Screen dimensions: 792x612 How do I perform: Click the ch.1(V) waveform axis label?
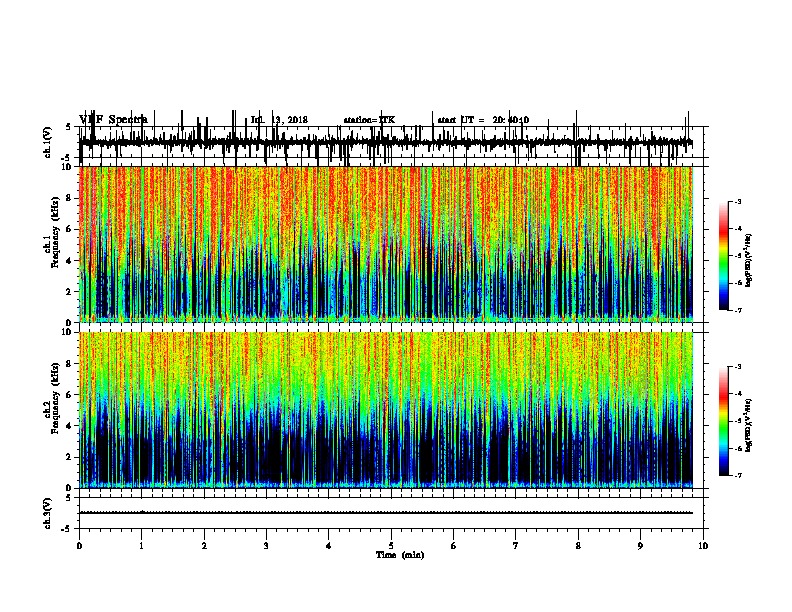[48, 142]
